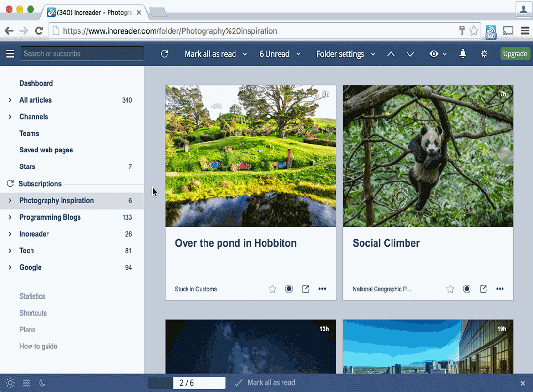Open Social Climber article in new tab
Image resolution: width=533 pixels, height=392 pixels.
tap(484, 289)
